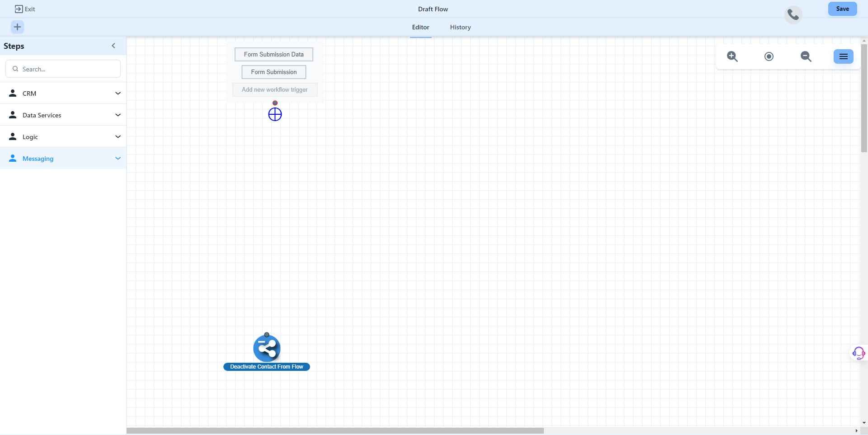The height and width of the screenshot is (435, 868).
Task: Zoom in on the canvas
Action: tap(732, 56)
